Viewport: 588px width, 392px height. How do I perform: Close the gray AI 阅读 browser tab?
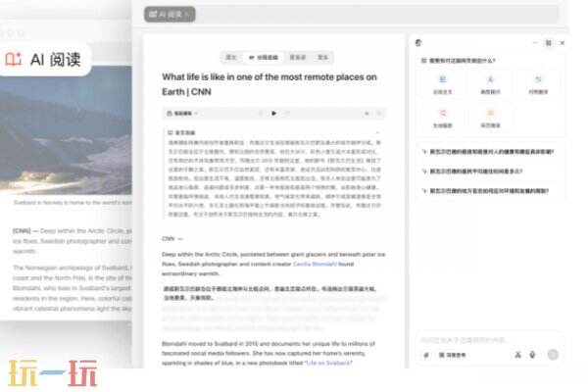pos(187,15)
